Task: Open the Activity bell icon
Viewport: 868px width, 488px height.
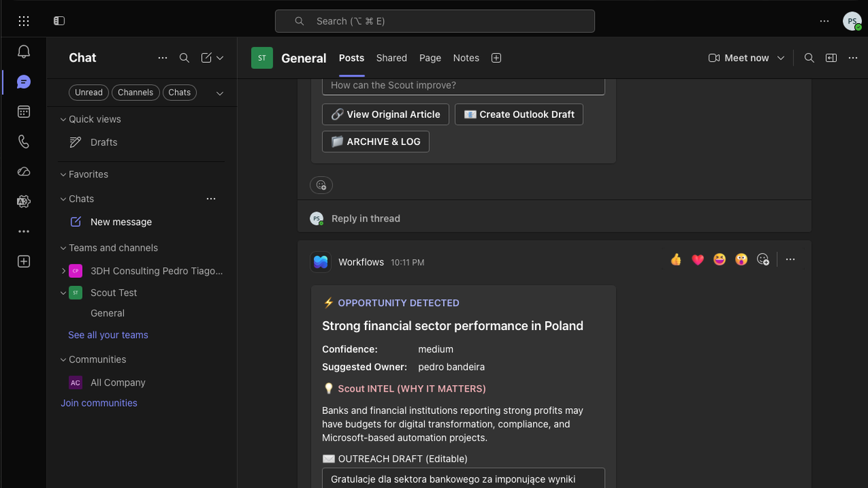Action: coord(24,52)
